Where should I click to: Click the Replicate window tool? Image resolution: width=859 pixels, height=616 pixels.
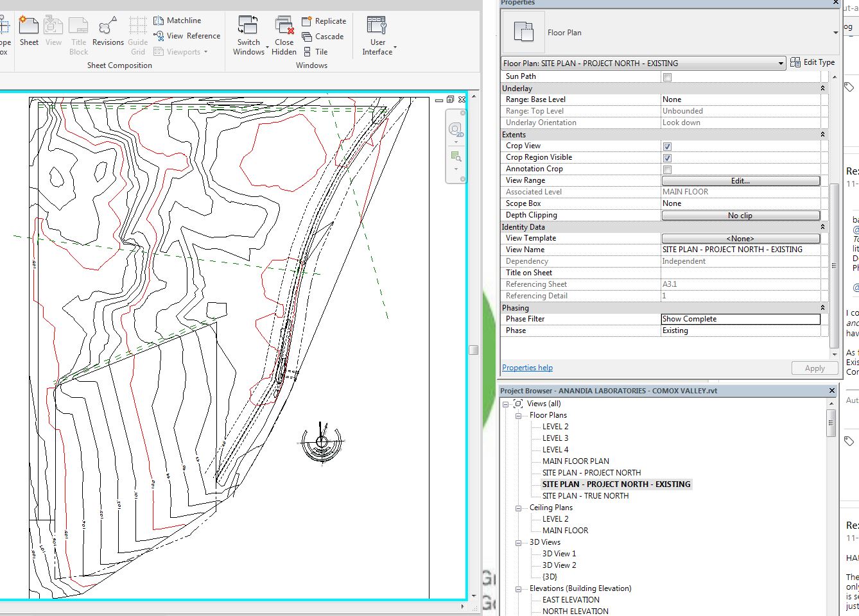324,21
